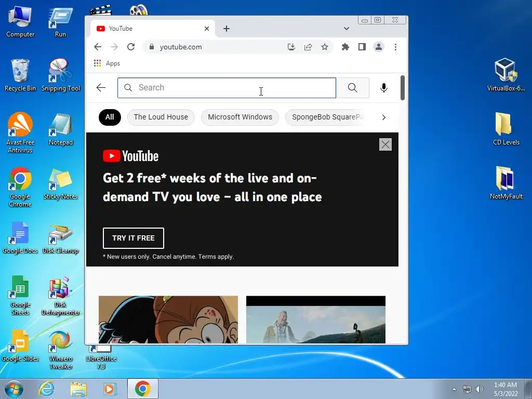Open the man outdoors video thumbnail
532x399 pixels.
point(316,320)
